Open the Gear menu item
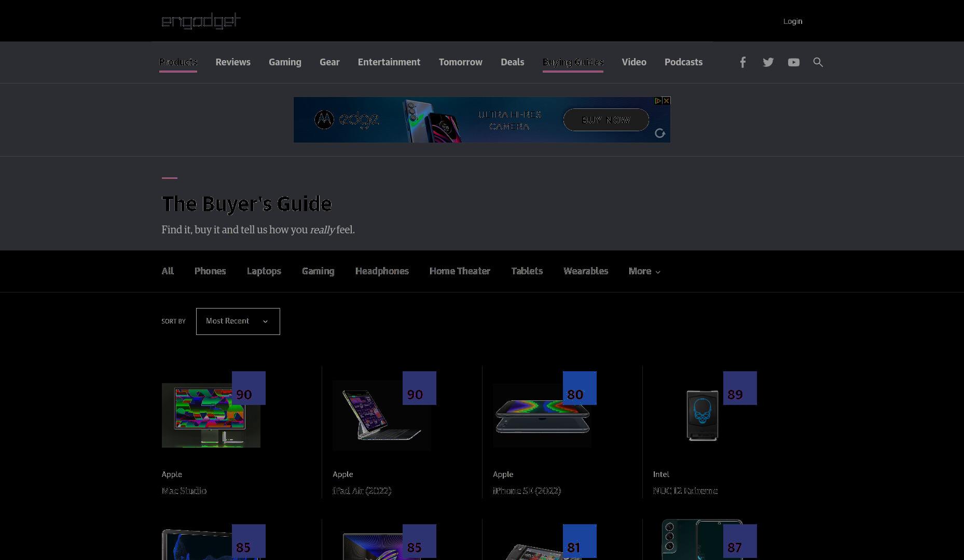 point(329,62)
